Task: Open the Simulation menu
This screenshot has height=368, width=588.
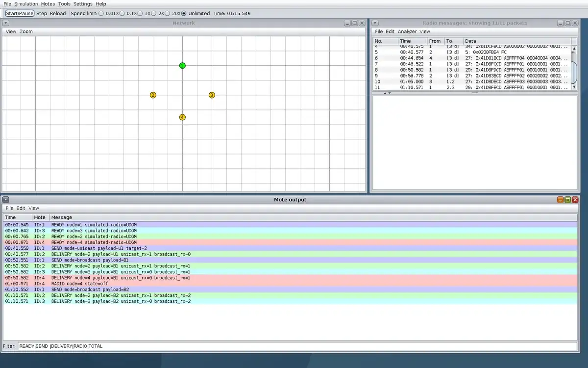Action: 26,4
